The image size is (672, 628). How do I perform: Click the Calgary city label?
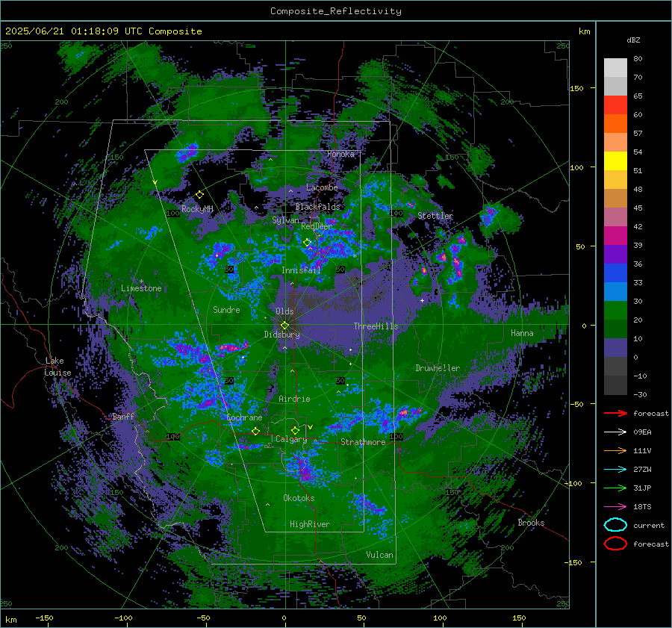coord(291,439)
